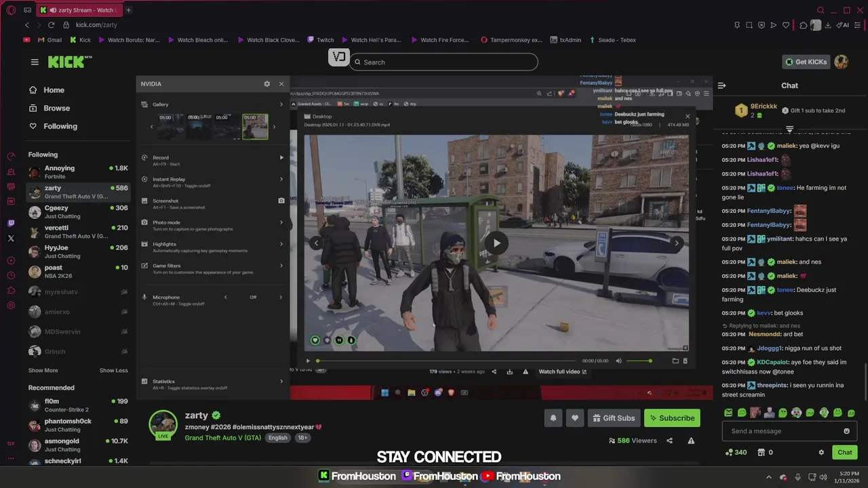Image resolution: width=868 pixels, height=488 pixels.
Task: Expand Photo mode options
Action: point(281,222)
